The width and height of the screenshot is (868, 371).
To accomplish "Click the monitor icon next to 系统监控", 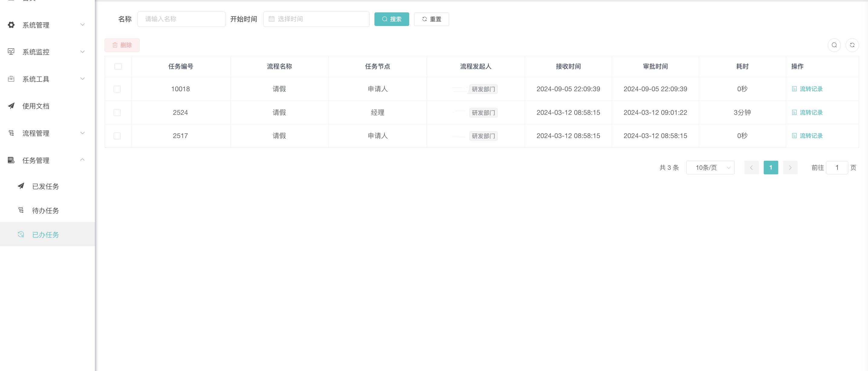I will coord(11,52).
